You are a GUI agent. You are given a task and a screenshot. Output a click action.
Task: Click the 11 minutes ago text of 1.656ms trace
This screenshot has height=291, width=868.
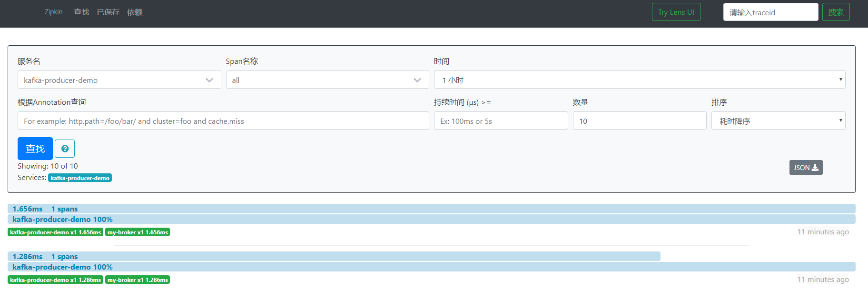click(823, 231)
